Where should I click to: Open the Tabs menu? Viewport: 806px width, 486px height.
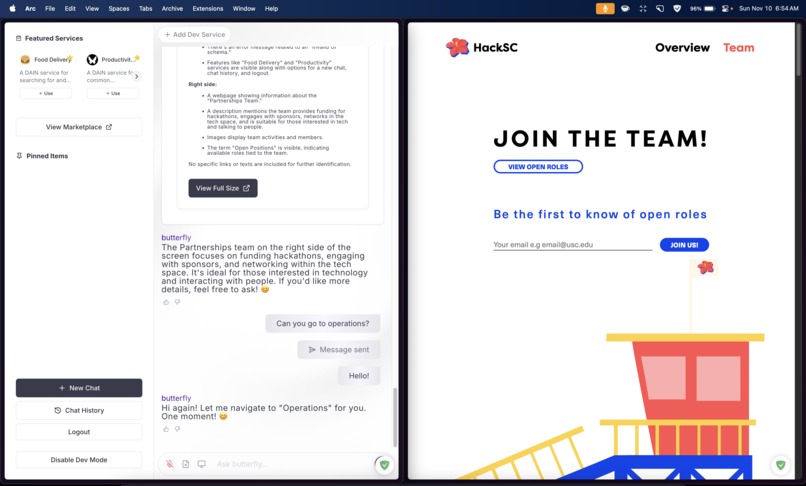(x=145, y=9)
